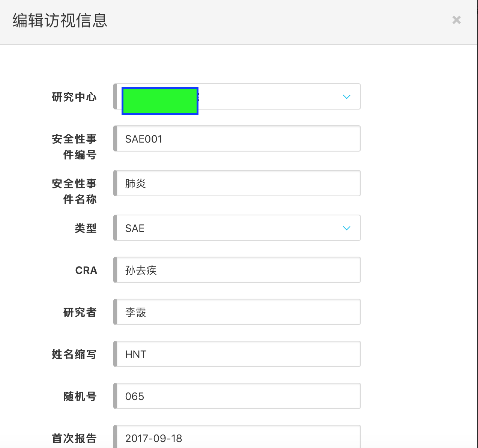Viewport: 478px width, 448px height.
Task: Click the 姓名缩写 field label
Action: 74,354
